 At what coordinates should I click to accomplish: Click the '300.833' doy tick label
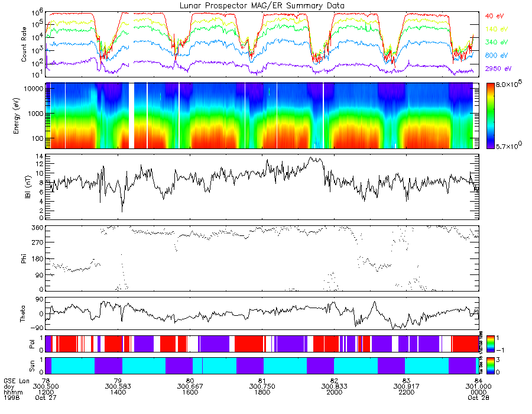tap(334, 387)
